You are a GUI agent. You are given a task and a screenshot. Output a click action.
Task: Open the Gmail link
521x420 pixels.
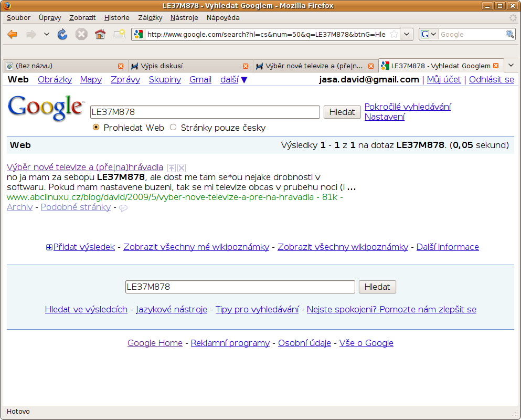(200, 79)
